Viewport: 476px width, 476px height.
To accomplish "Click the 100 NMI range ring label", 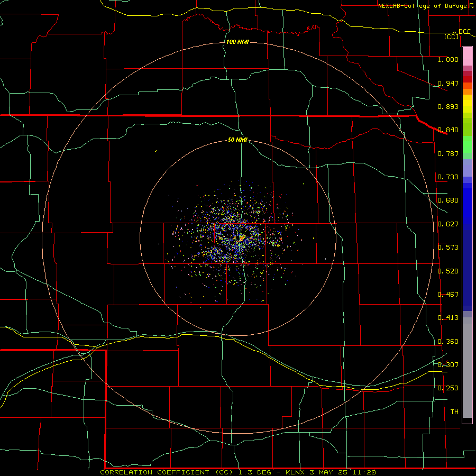I will pos(237,42).
